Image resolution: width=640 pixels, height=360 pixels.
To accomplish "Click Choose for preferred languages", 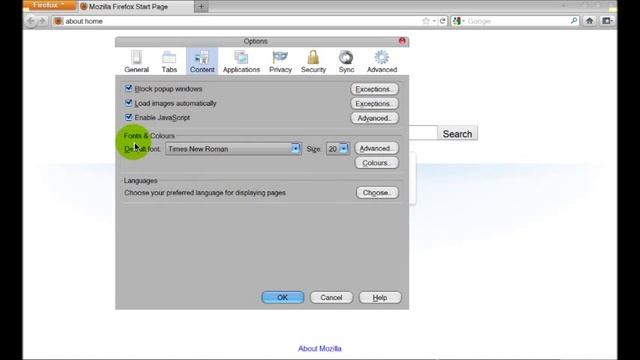I will 377,193.
